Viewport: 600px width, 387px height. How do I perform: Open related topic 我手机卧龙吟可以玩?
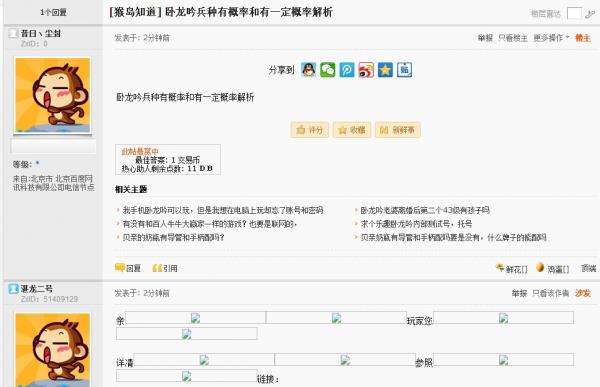[223, 210]
